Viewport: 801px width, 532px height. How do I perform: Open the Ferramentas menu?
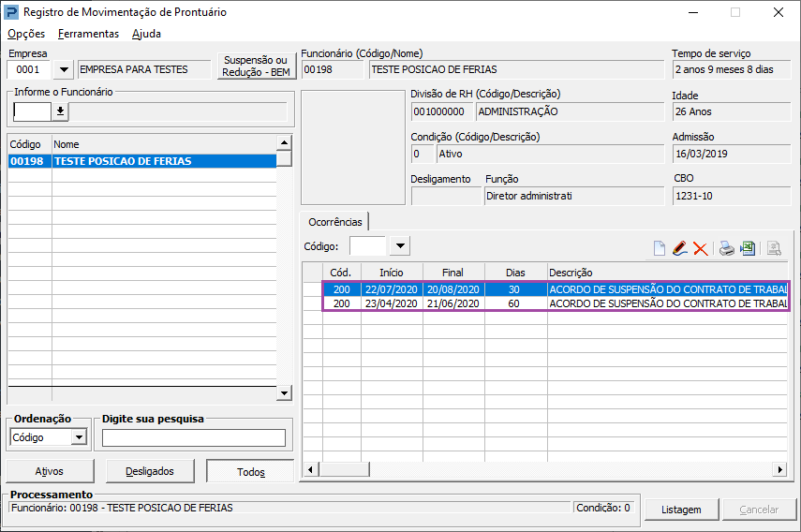coord(88,34)
